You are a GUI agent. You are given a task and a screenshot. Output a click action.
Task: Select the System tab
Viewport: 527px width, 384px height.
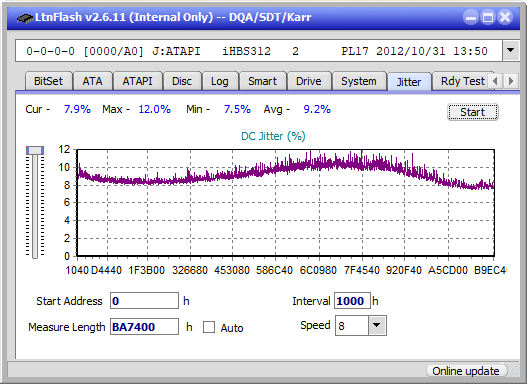pyautogui.click(x=359, y=81)
